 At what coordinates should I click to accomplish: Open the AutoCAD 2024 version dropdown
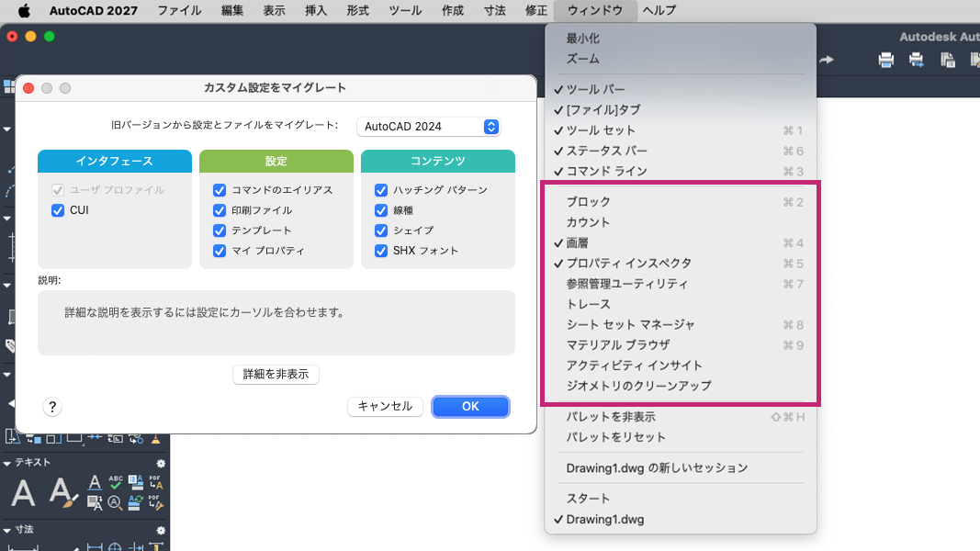(x=429, y=127)
